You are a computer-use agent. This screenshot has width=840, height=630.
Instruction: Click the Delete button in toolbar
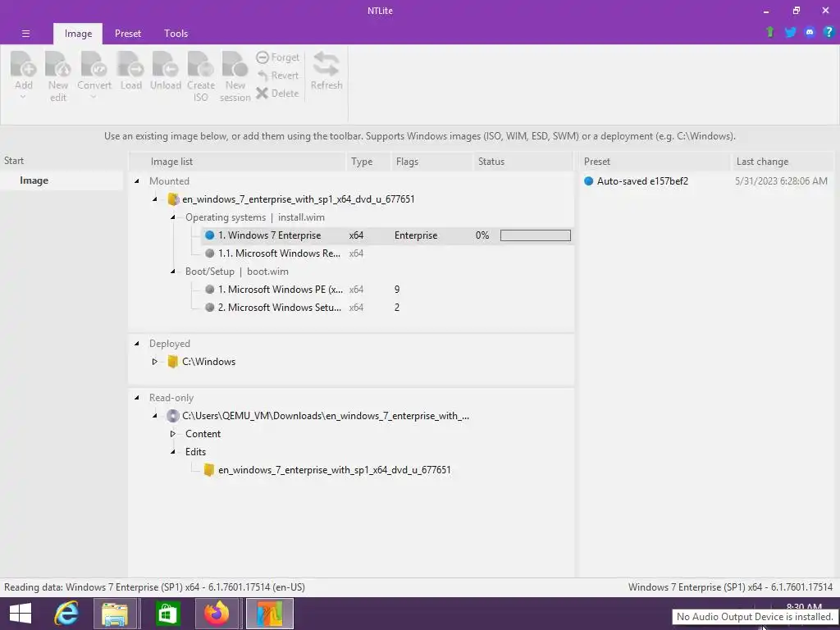[x=277, y=94]
